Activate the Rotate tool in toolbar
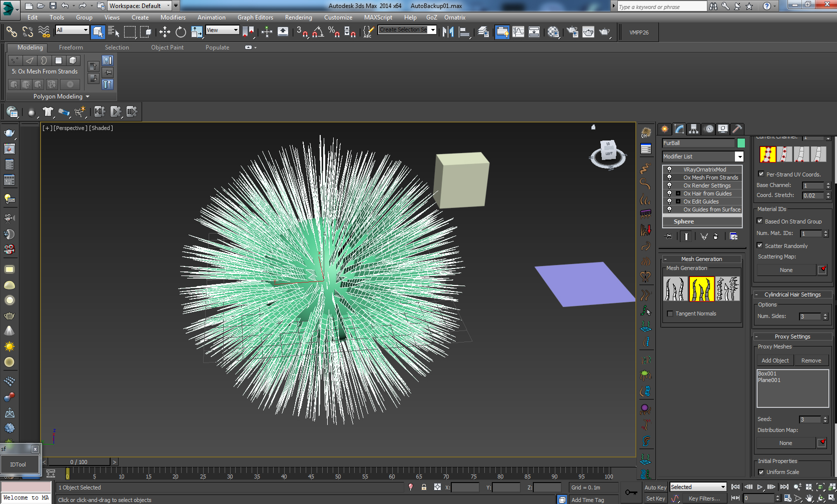Viewport: 837px width, 504px height. click(x=181, y=32)
